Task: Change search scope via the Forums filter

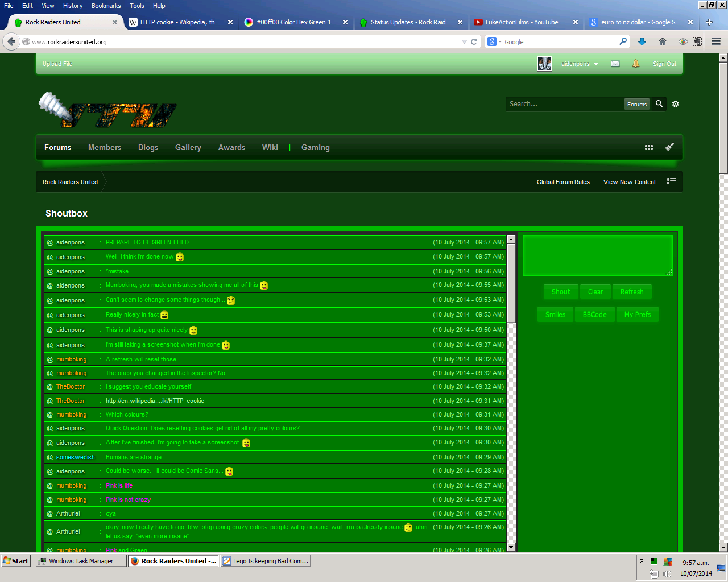Action: (x=637, y=104)
